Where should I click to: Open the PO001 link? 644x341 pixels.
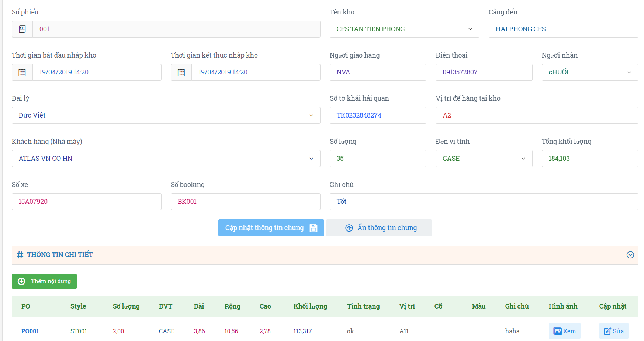(30, 331)
